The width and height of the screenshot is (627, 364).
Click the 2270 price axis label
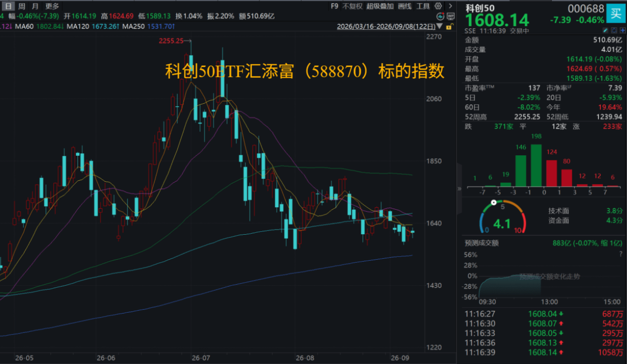[x=435, y=37]
